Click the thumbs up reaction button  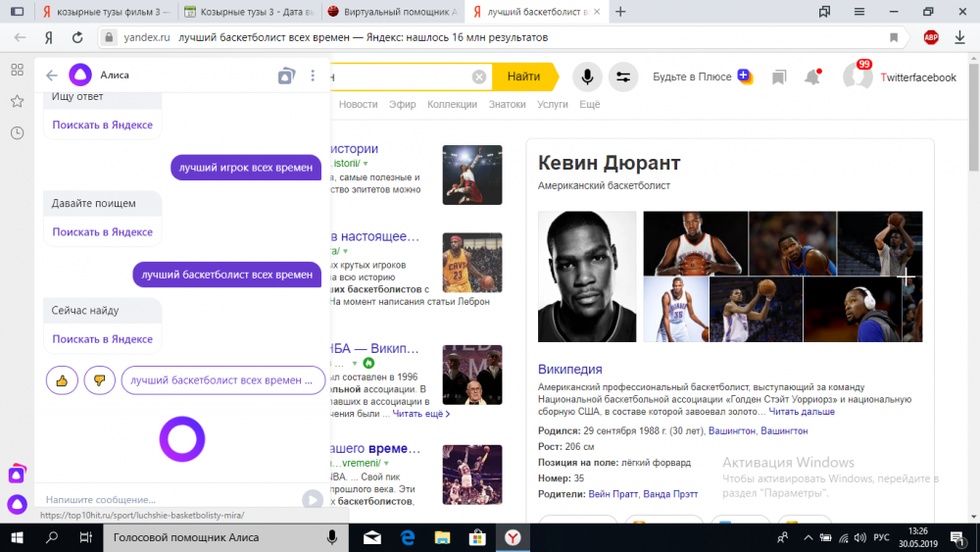62,380
